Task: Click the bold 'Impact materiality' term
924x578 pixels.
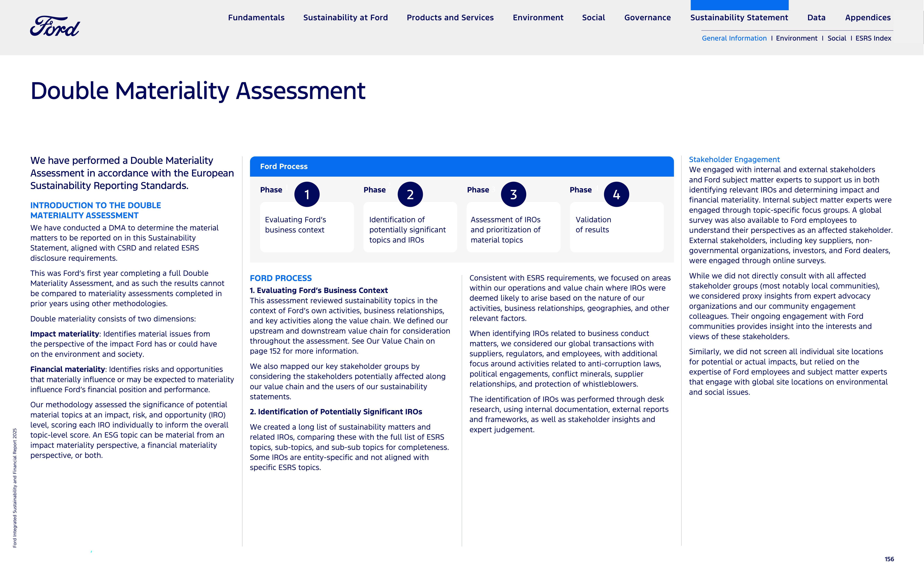Action: [x=65, y=334]
